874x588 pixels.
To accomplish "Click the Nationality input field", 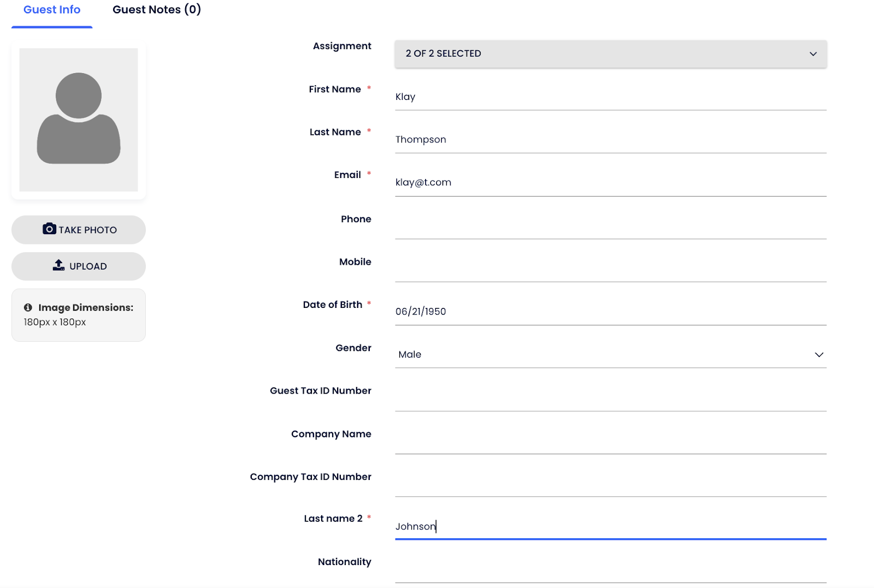I will pyautogui.click(x=610, y=570).
